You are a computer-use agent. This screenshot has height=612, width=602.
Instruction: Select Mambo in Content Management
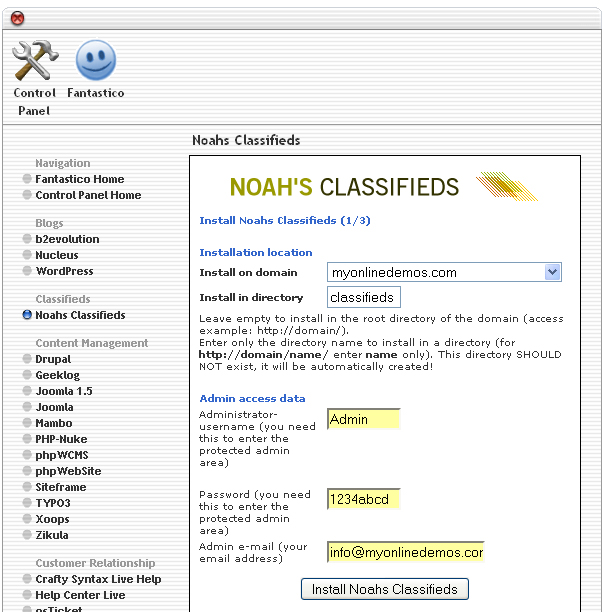tap(53, 423)
